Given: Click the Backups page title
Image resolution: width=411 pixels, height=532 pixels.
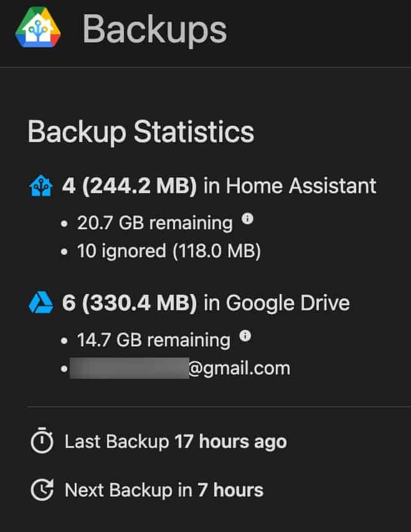Looking at the screenshot, I should pos(154,29).
